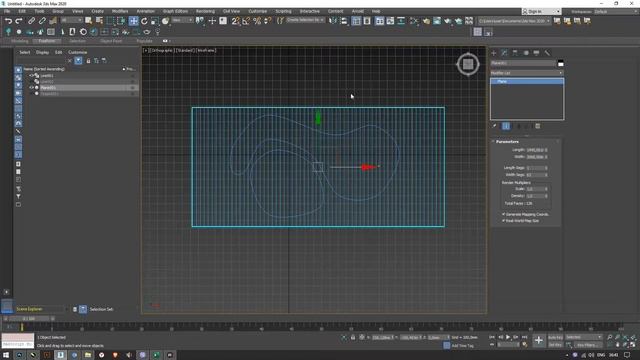This screenshot has height=360, width=640.
Task: Click the Length value input field
Action: tap(535, 150)
